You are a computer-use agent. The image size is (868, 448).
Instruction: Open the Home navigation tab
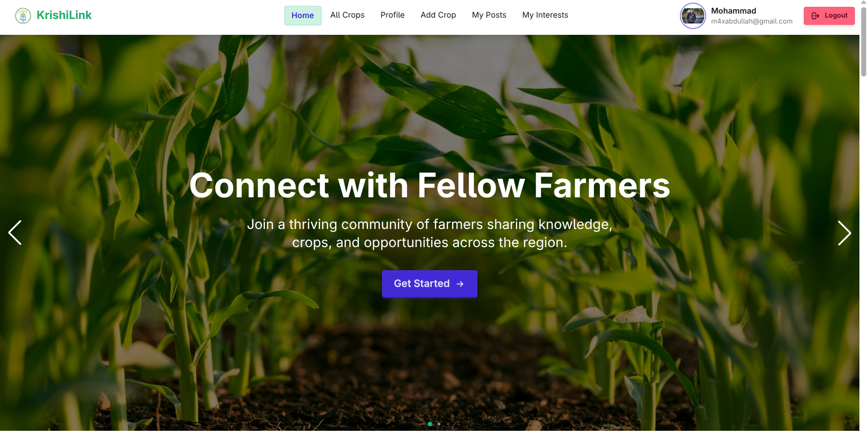point(302,15)
